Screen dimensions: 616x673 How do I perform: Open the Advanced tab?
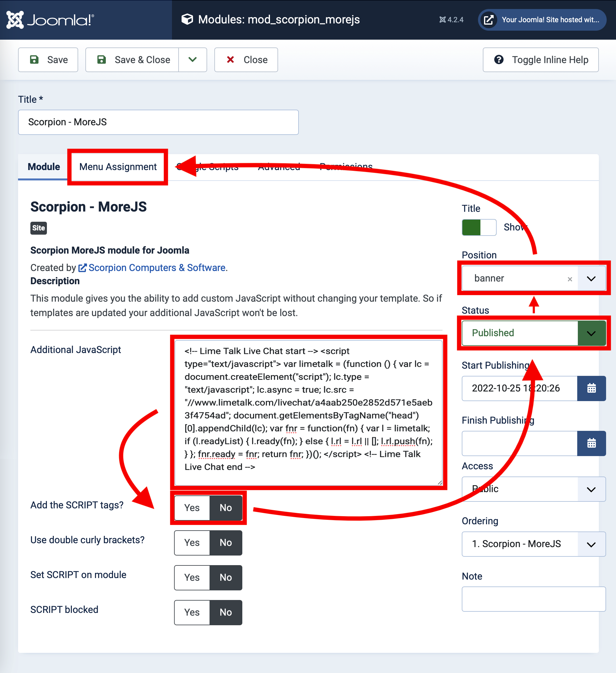(279, 166)
